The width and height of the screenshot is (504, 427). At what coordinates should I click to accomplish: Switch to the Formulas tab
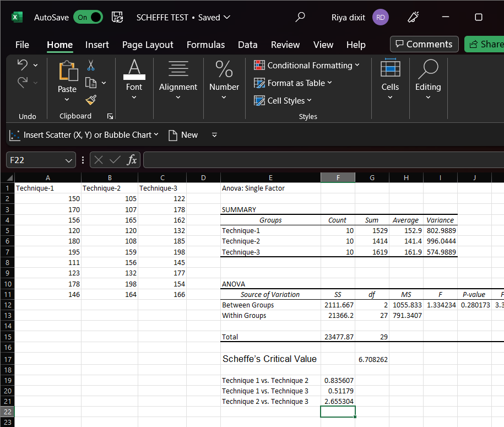point(205,45)
